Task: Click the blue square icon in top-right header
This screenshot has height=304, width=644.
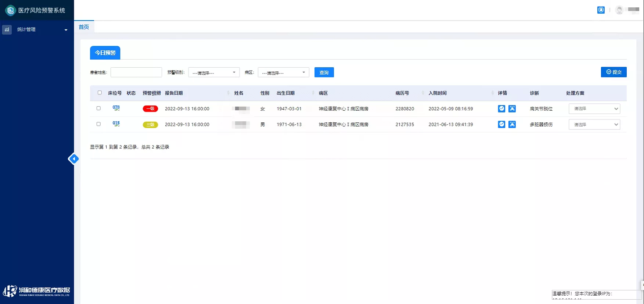Action: click(601, 10)
